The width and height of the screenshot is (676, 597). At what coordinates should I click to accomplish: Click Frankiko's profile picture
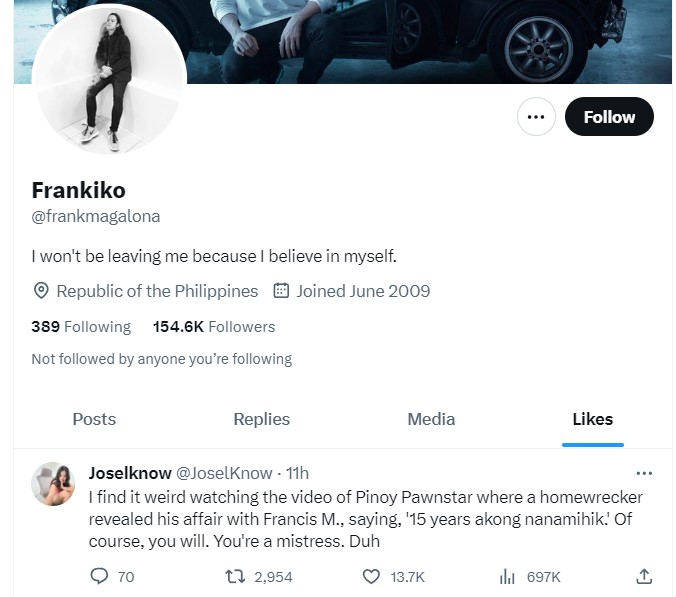[109, 82]
